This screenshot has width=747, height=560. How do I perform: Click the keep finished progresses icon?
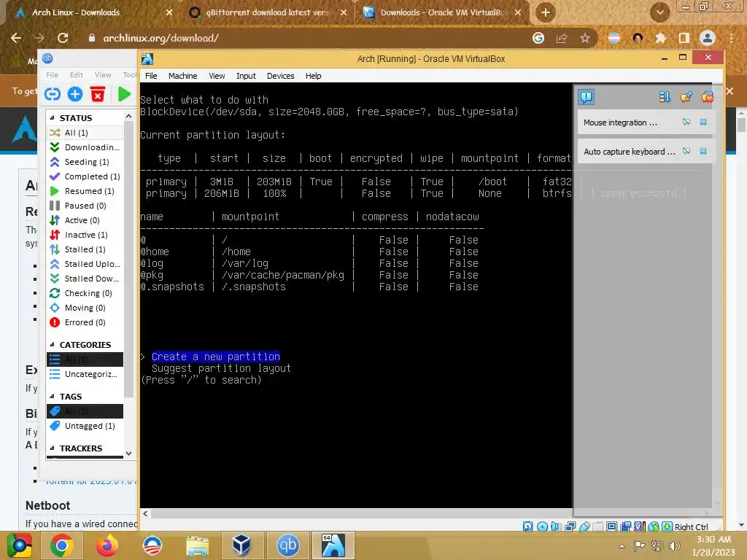click(686, 97)
